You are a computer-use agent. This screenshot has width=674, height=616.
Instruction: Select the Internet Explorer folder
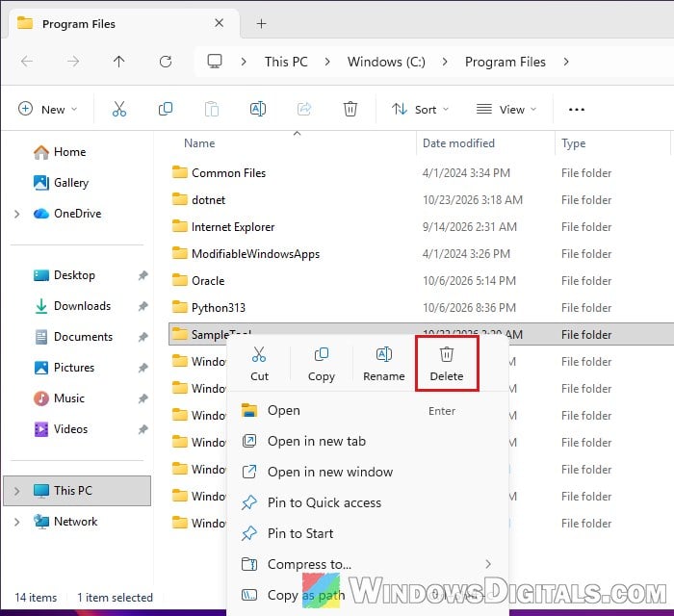233,227
